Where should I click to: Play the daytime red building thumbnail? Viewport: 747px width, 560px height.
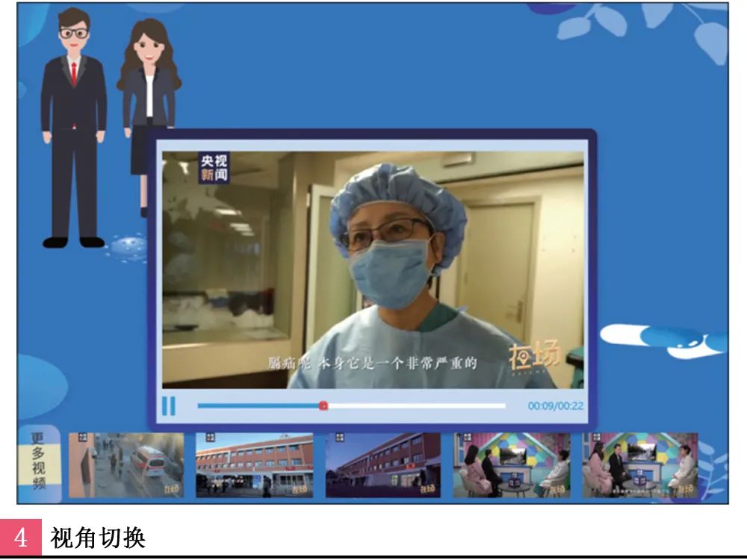[254, 465]
